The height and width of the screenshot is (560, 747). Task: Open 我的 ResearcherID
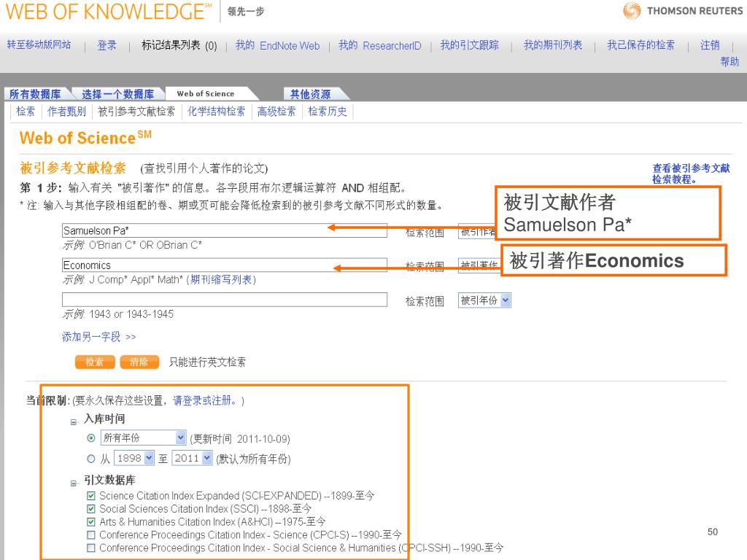[x=379, y=45]
